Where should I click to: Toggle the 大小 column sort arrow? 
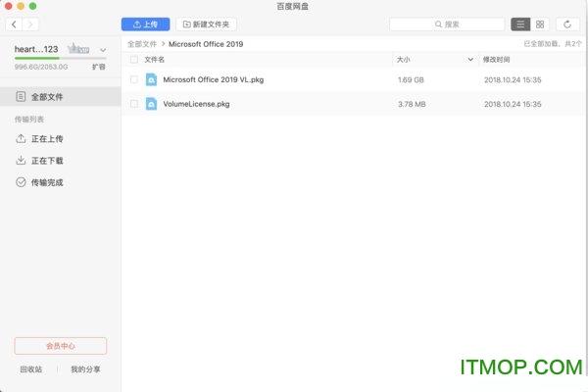click(470, 60)
